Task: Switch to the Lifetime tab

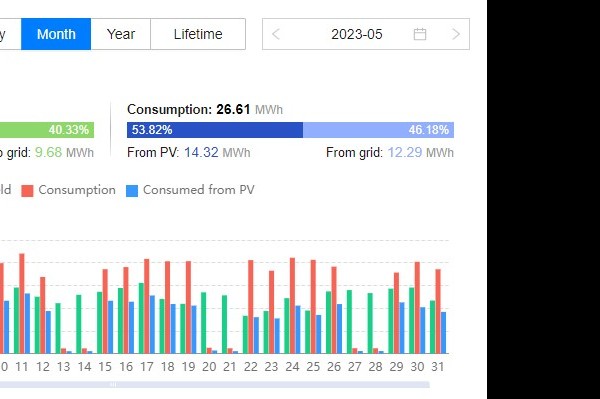Action: pos(198,34)
